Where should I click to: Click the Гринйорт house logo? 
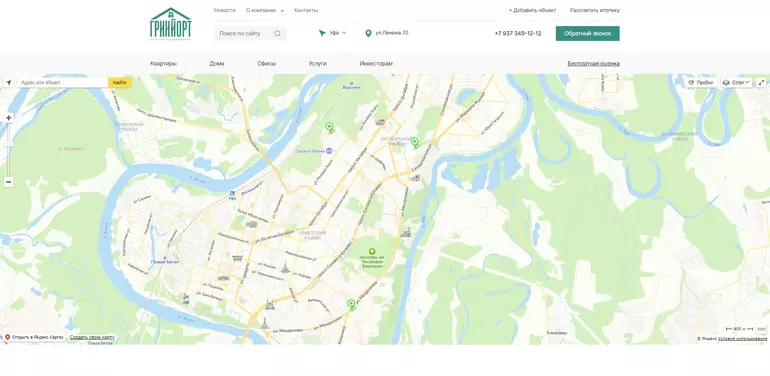170,24
